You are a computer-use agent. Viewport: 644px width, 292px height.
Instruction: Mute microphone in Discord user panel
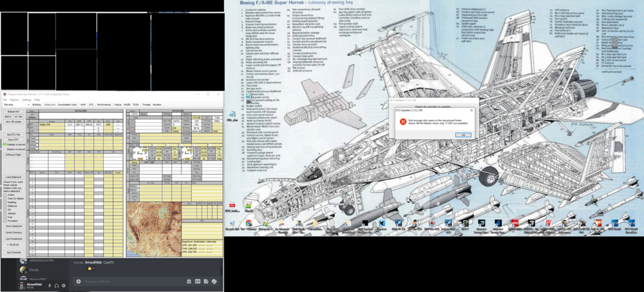click(50, 286)
